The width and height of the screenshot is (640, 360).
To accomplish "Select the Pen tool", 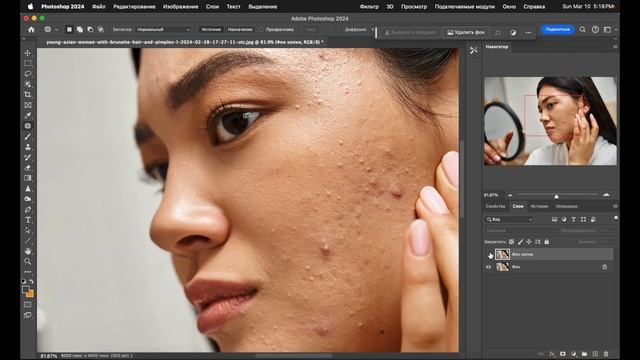I will (x=28, y=209).
